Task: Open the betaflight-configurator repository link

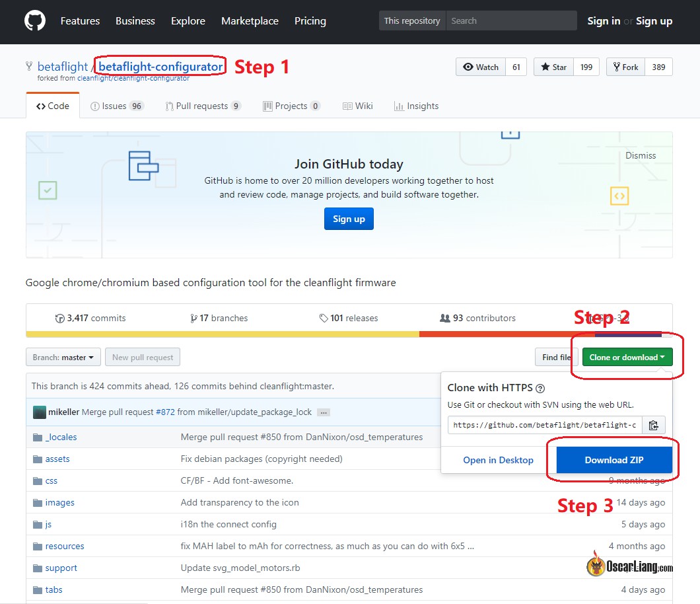Action: click(x=160, y=67)
